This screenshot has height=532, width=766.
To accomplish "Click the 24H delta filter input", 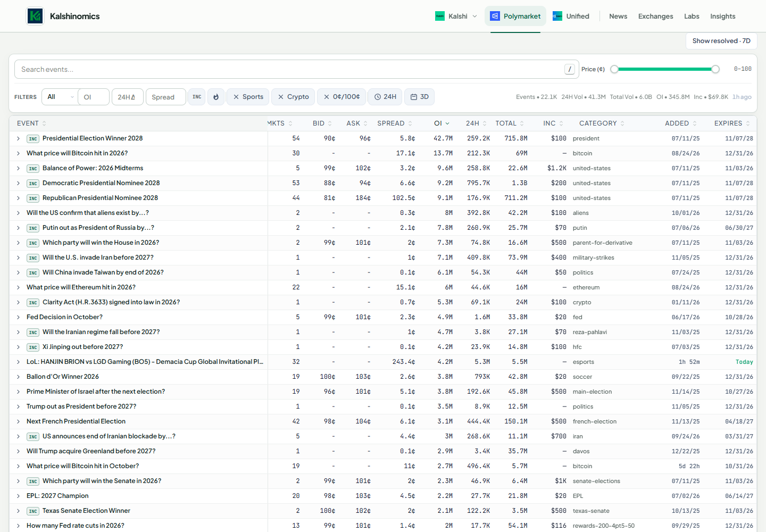I will (x=128, y=97).
